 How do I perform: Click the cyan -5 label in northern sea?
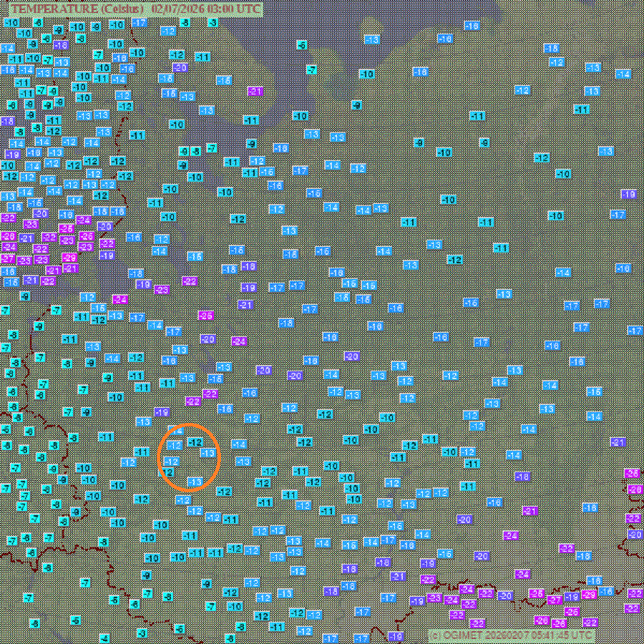pyautogui.click(x=302, y=45)
